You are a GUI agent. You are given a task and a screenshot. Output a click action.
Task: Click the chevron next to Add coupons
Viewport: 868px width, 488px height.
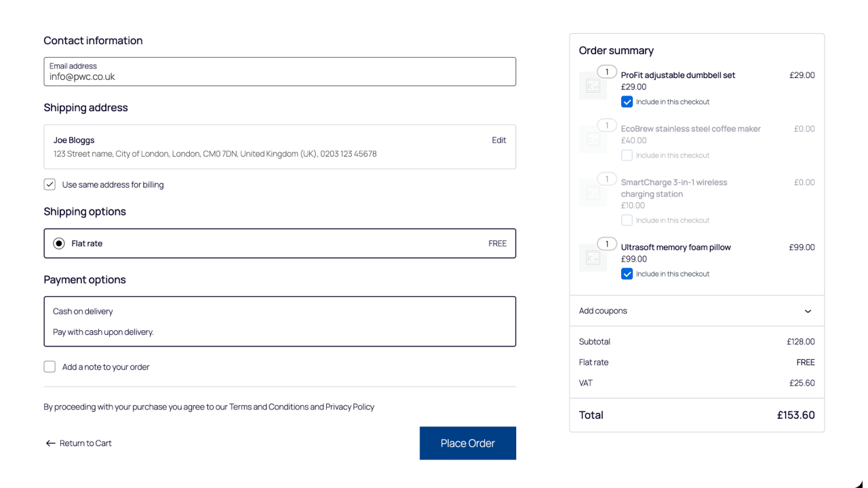click(x=808, y=310)
